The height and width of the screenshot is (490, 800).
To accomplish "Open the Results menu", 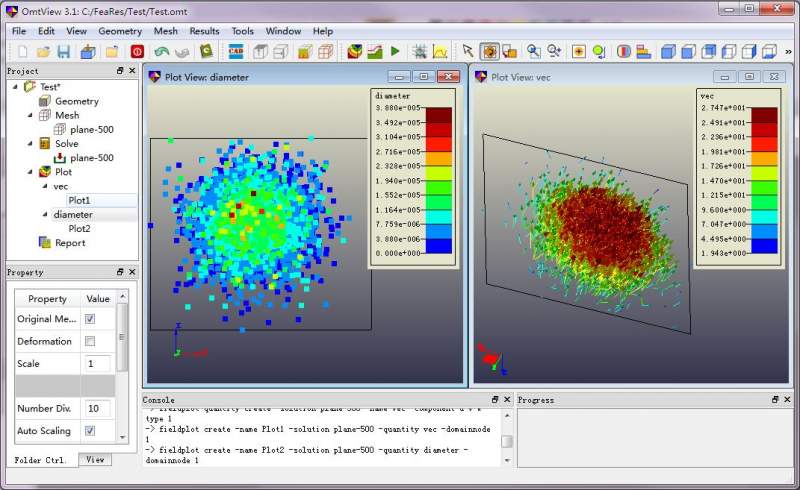I will pos(204,31).
